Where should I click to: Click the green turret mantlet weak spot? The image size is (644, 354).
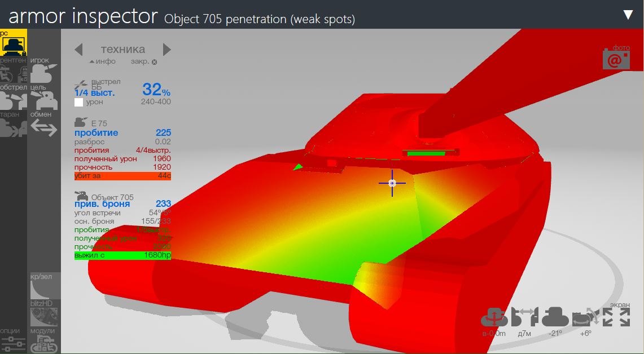coord(426,153)
